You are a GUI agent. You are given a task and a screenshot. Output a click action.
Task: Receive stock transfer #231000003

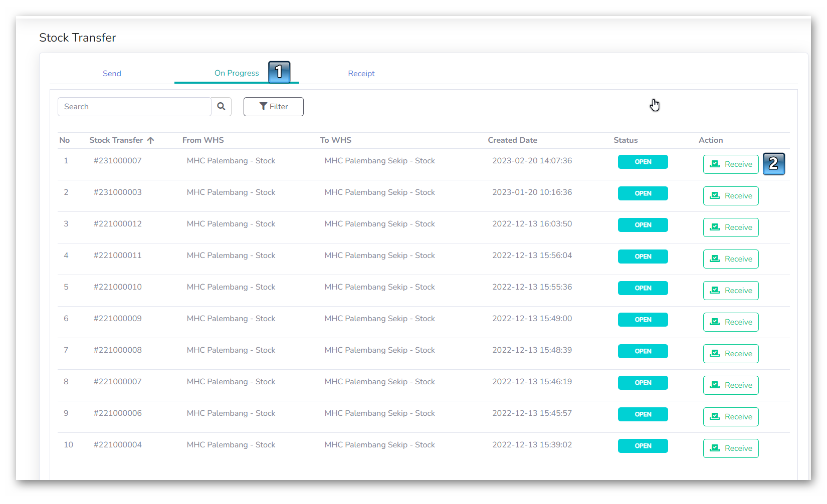coord(730,196)
